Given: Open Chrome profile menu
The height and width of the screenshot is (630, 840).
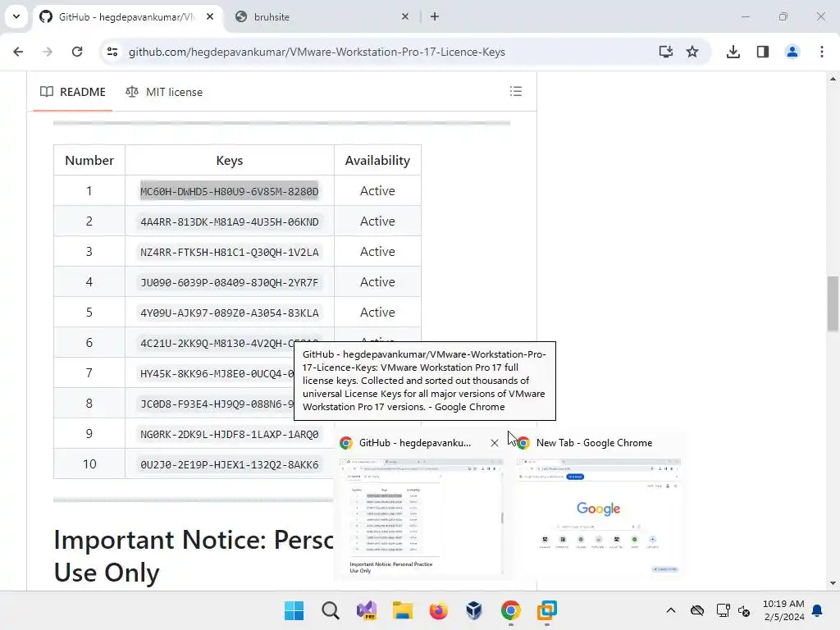Looking at the screenshot, I should (x=792, y=52).
